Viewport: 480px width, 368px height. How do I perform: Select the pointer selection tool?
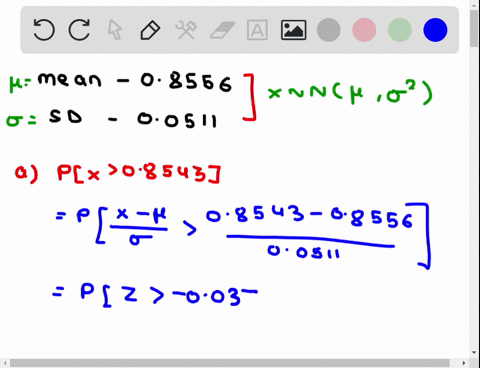point(115,30)
